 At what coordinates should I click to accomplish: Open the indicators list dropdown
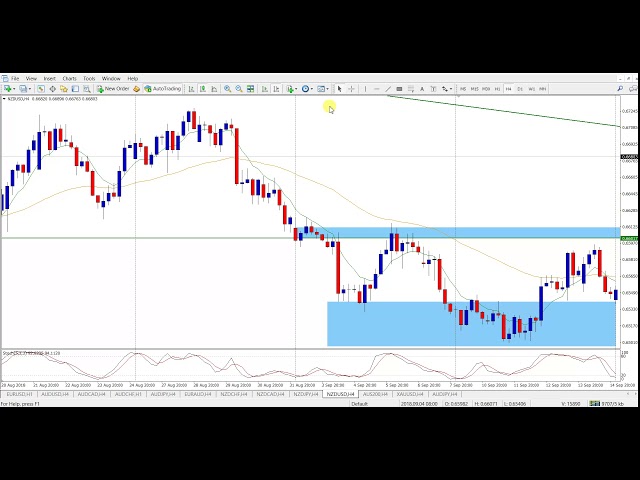pos(292,89)
